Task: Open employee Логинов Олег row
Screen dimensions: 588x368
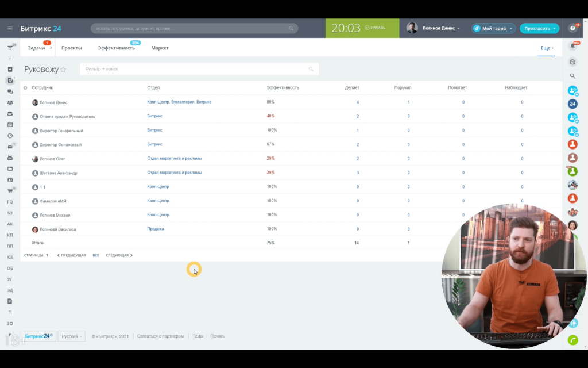Action: (52, 159)
